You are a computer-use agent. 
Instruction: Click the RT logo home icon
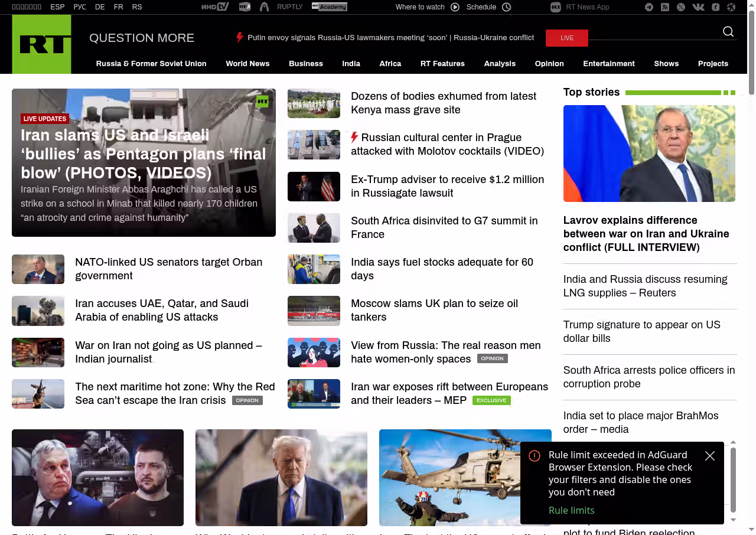(41, 44)
